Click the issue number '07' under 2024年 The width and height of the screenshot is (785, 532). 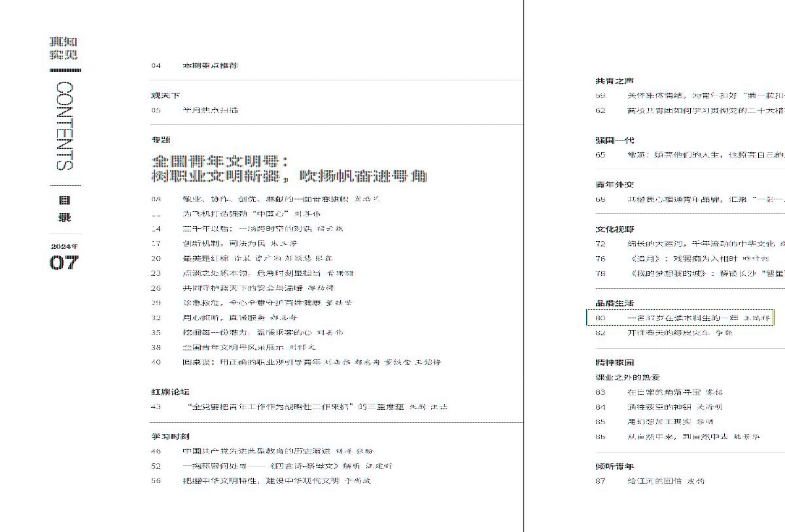pos(64,263)
